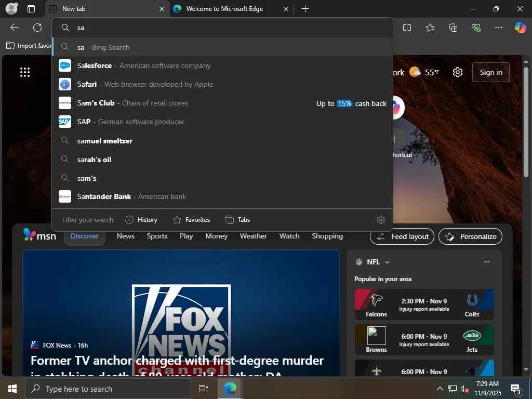This screenshot has width=532, height=399.
Task: Open the Money feed tab
Action: [x=217, y=236]
